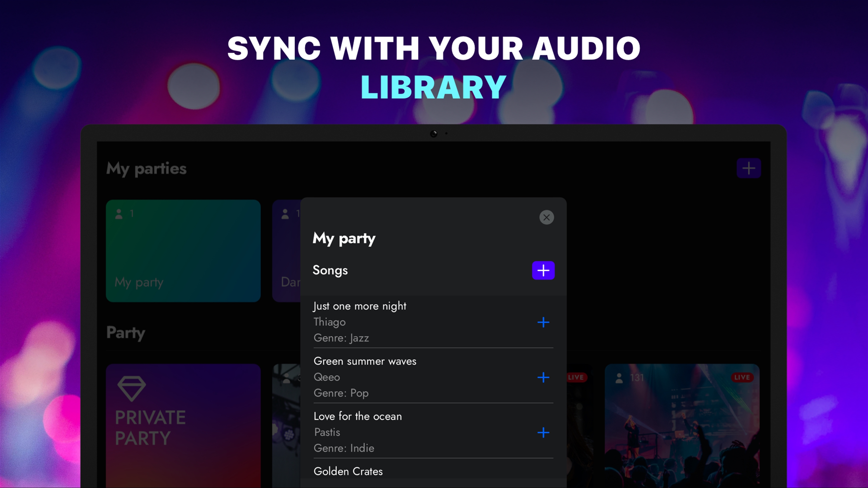Screen dimensions: 868x488
Task: Click the purple plus button beside Songs
Action: coord(543,270)
